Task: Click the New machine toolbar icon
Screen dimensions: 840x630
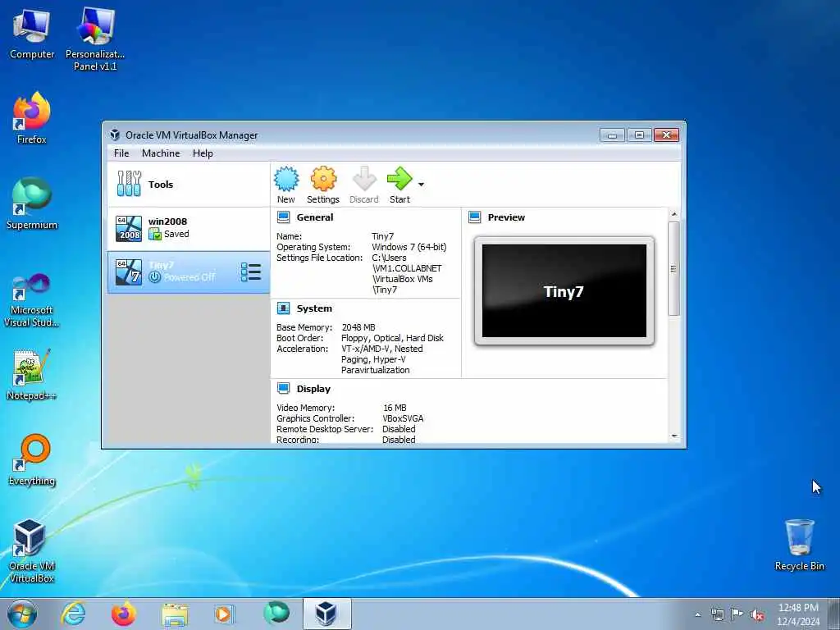Action: (286, 179)
